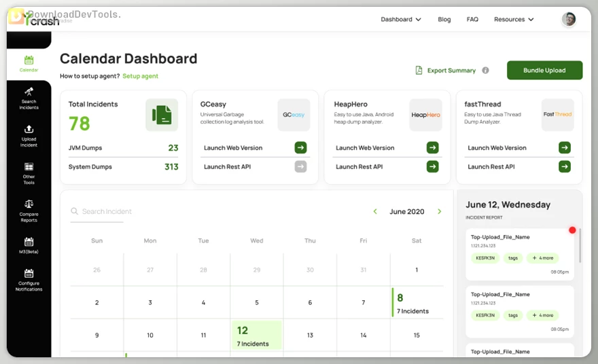Open the Calendar sidebar icon
Image resolution: width=598 pixels, height=364 pixels.
point(29,64)
